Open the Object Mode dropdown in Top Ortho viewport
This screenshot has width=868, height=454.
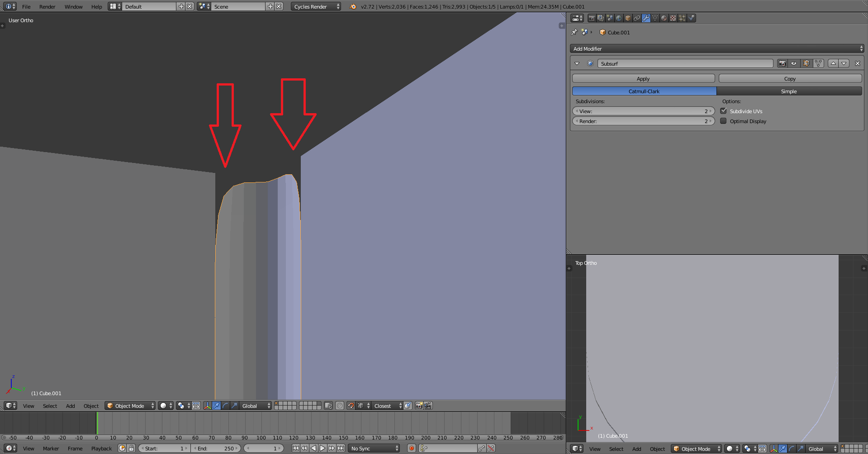click(697, 449)
